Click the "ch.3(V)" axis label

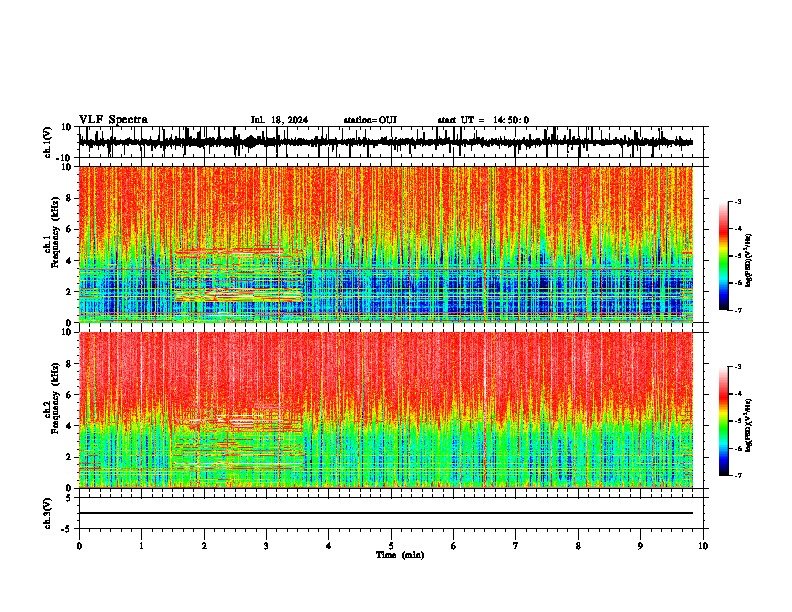(48, 514)
